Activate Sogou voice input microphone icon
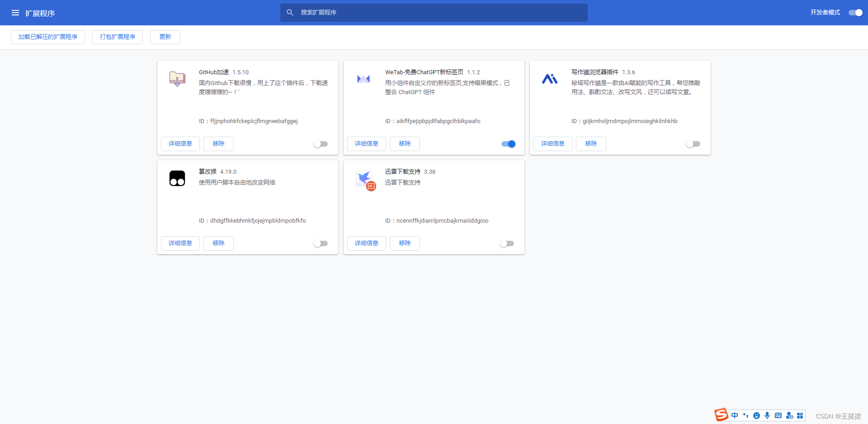 pos(767,415)
